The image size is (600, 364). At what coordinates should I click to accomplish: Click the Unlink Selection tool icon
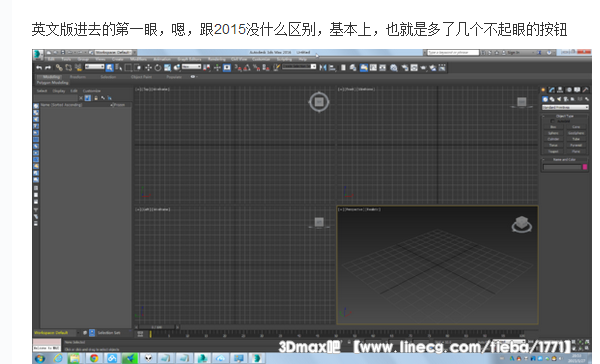click(x=68, y=68)
